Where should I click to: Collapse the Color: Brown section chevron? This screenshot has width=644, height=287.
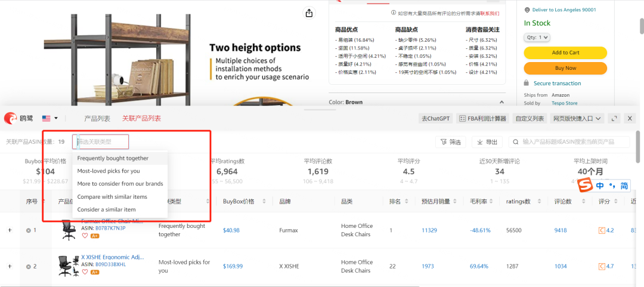[501, 102]
